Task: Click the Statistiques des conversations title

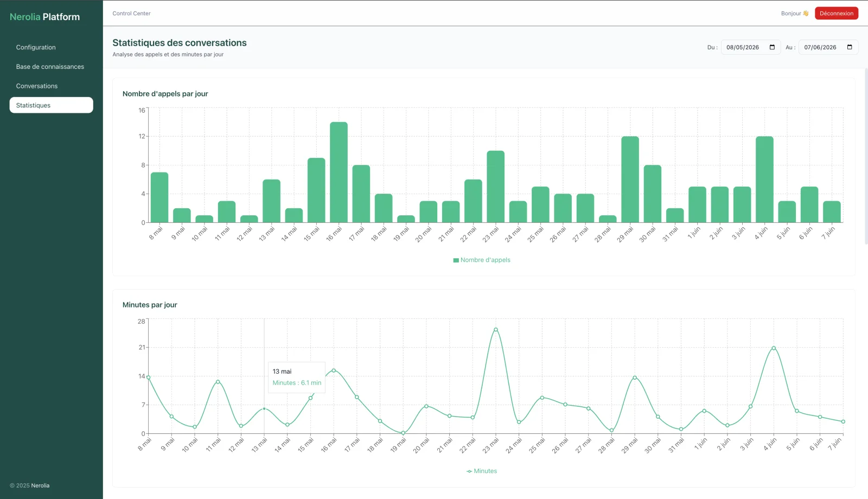Action: click(x=180, y=43)
